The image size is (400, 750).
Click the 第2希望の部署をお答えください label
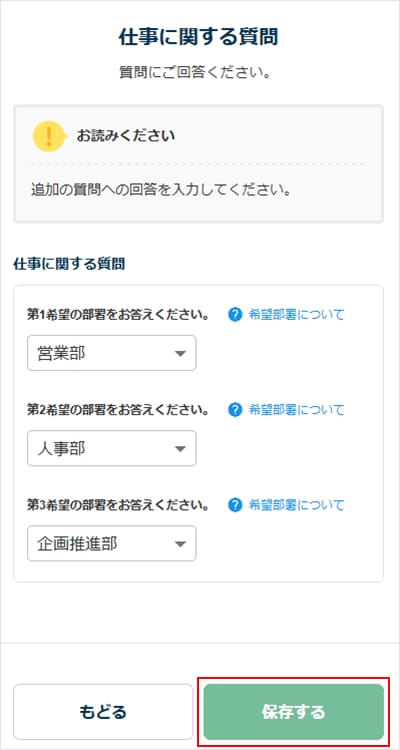coord(118,410)
